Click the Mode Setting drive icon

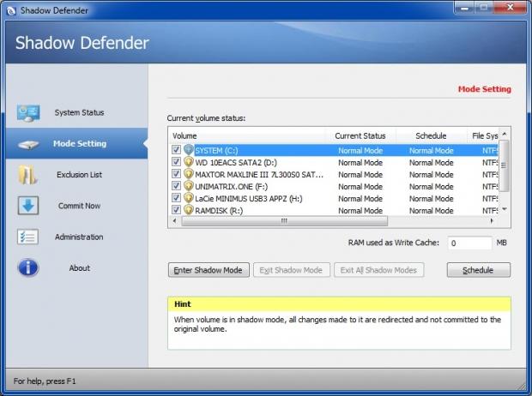point(28,145)
